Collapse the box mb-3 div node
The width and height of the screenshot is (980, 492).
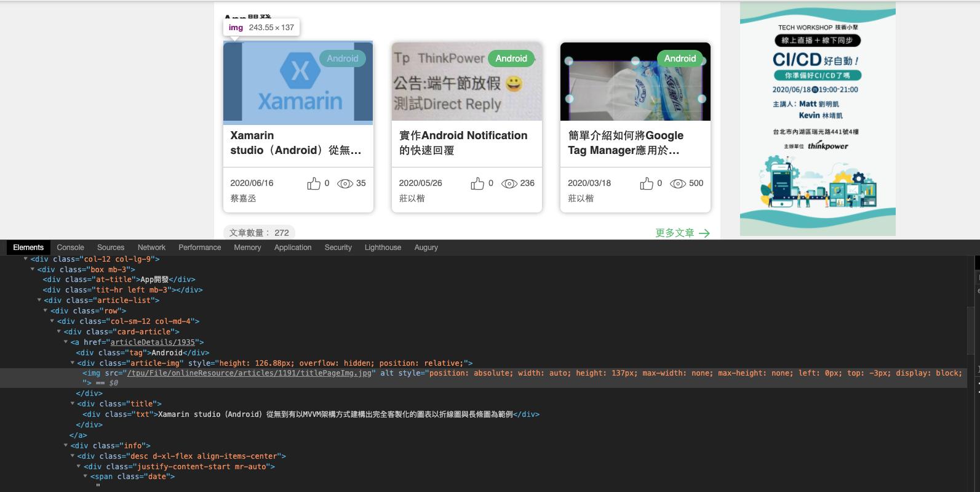coord(33,270)
